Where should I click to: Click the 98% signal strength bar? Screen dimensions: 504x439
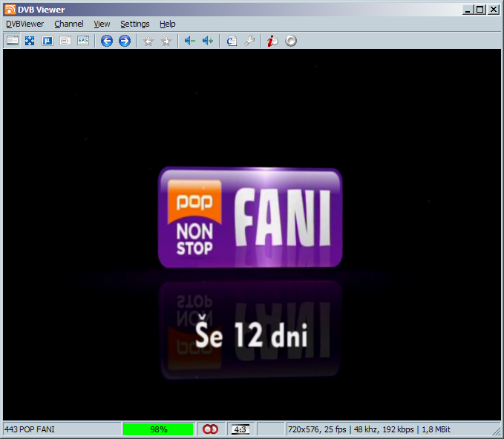coord(158,429)
